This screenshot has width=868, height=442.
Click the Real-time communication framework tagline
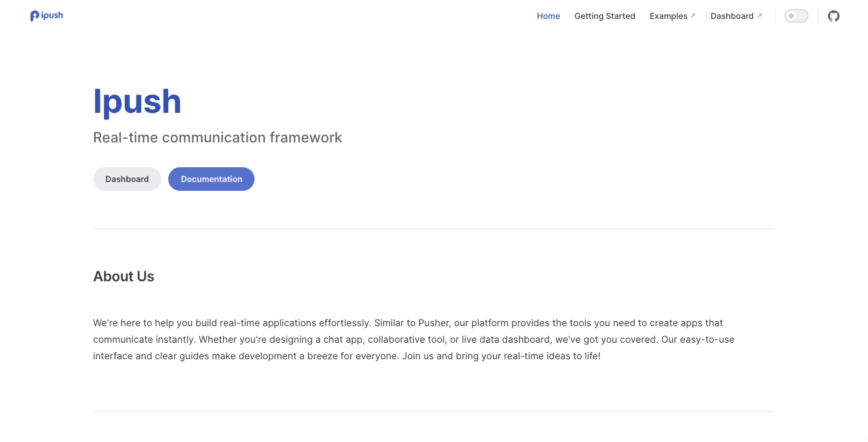[x=217, y=138]
